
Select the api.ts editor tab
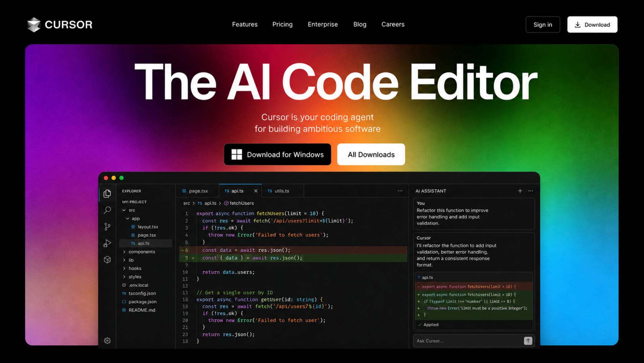[240, 191]
